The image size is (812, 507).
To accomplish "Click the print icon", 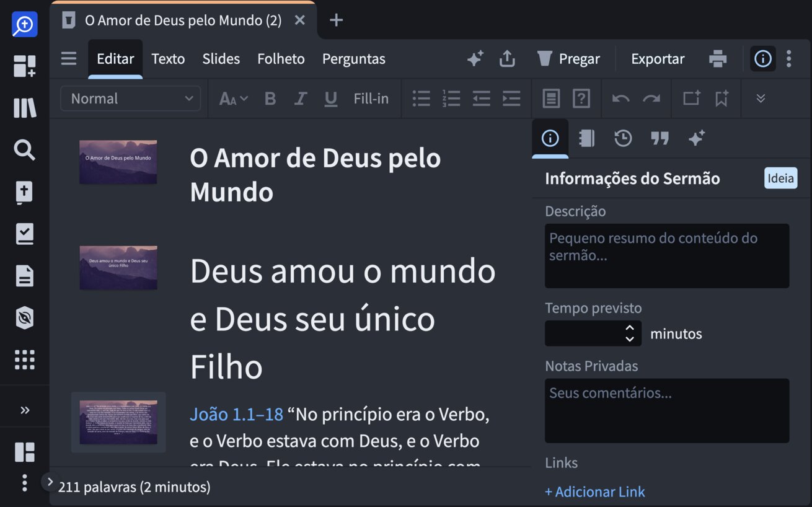I will 717,59.
